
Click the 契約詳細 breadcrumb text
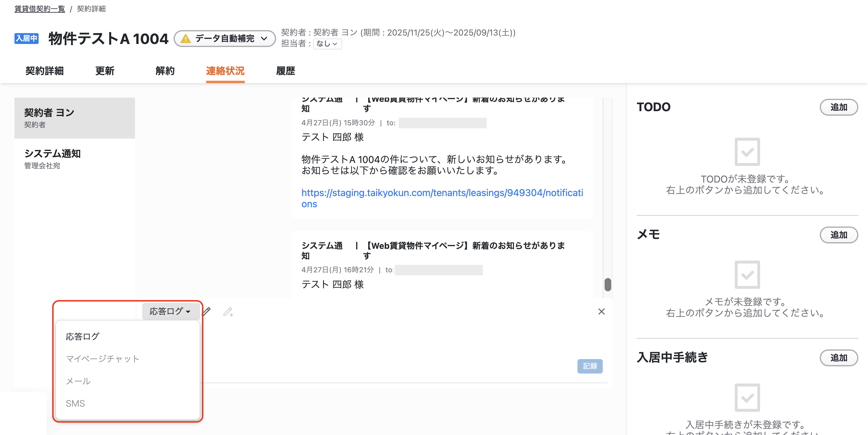91,9
